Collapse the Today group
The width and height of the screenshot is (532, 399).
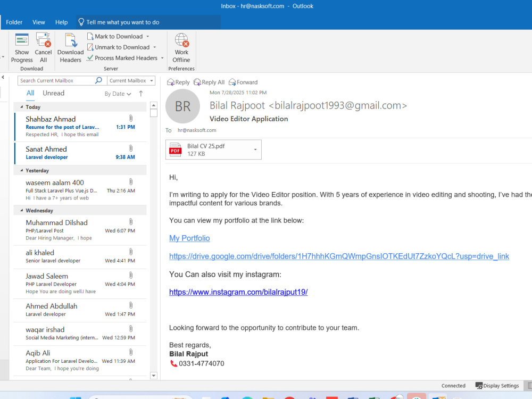(22, 107)
